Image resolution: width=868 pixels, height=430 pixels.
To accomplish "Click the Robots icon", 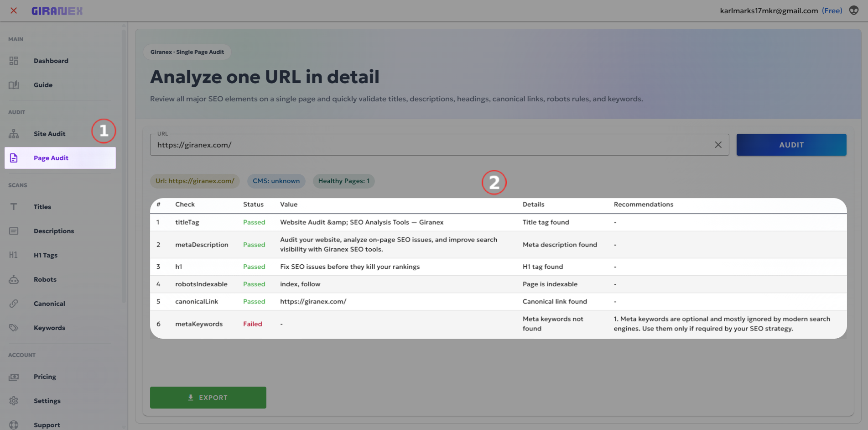I will 14,279.
